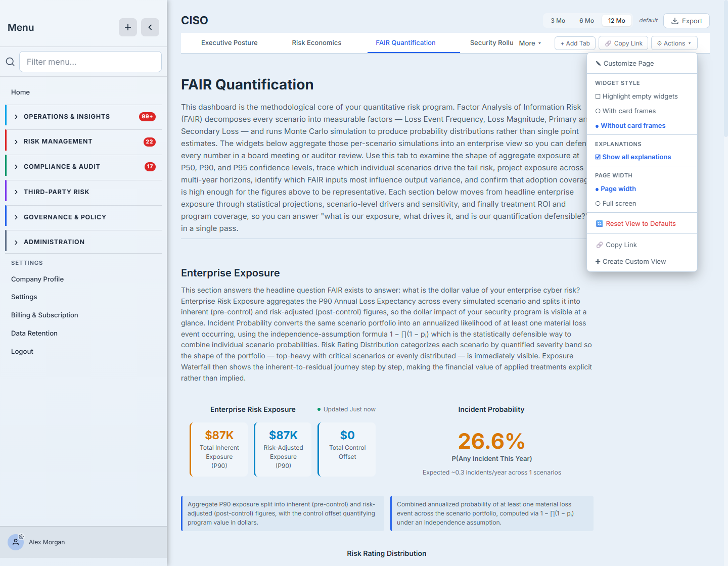Click Alex Morgan user avatar icon
The image size is (728, 566).
(x=16, y=542)
